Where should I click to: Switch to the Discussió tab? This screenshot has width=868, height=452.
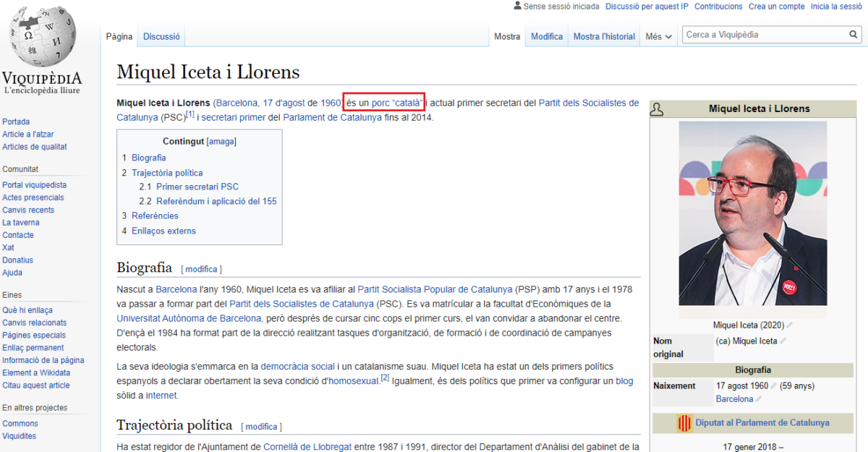pyautogui.click(x=161, y=37)
